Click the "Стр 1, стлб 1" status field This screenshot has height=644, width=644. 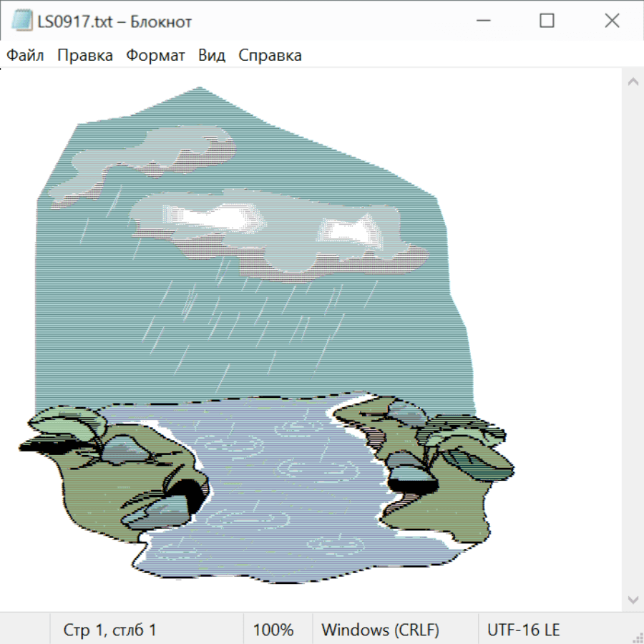point(110,630)
